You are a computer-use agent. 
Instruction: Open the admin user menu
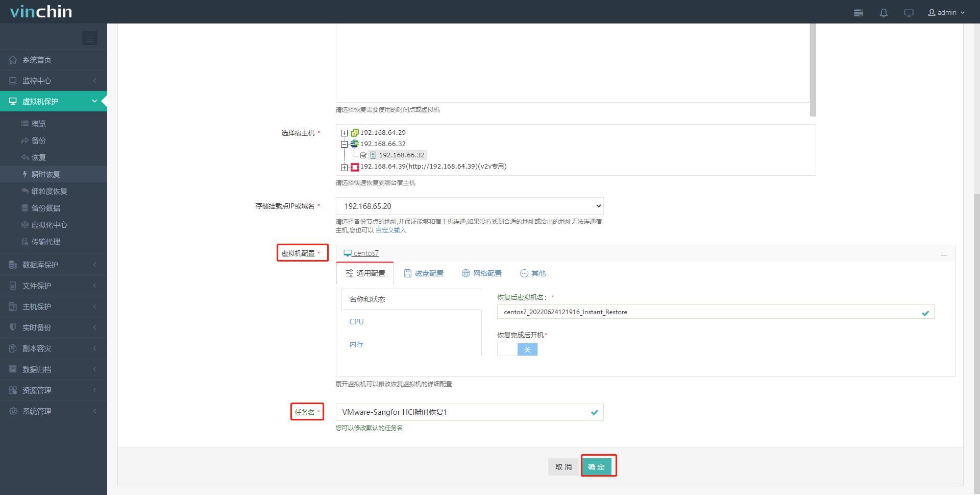[946, 12]
